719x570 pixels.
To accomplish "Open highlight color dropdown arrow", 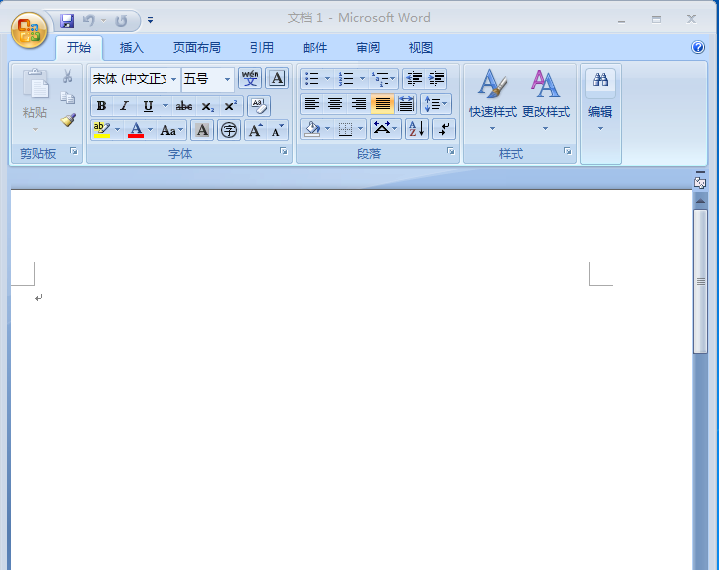I will point(117,130).
